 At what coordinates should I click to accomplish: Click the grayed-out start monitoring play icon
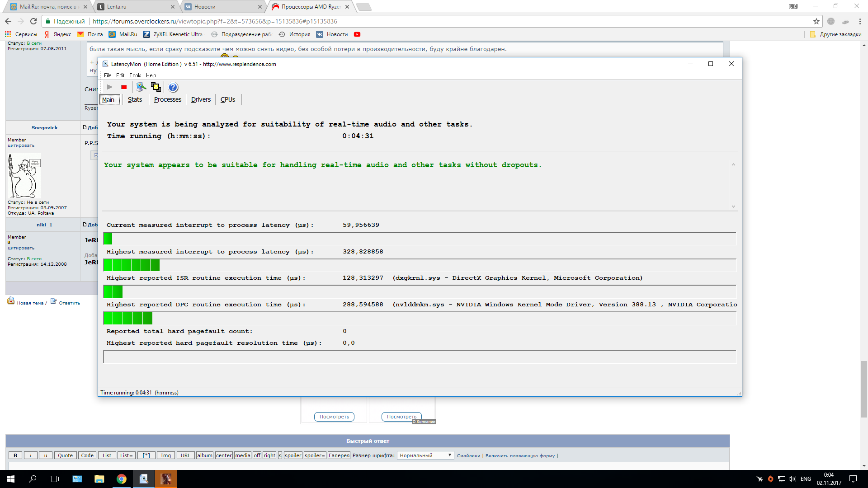coord(109,87)
